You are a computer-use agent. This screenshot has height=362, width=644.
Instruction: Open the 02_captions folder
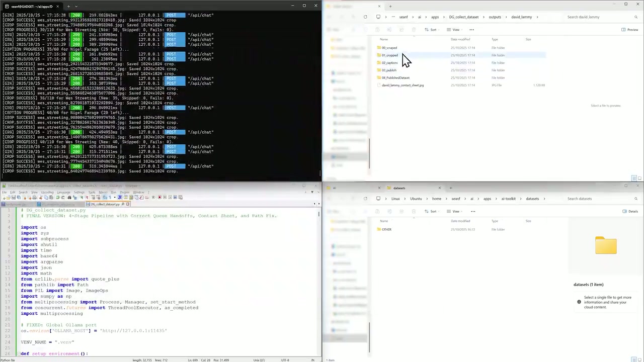pyautogui.click(x=389, y=63)
